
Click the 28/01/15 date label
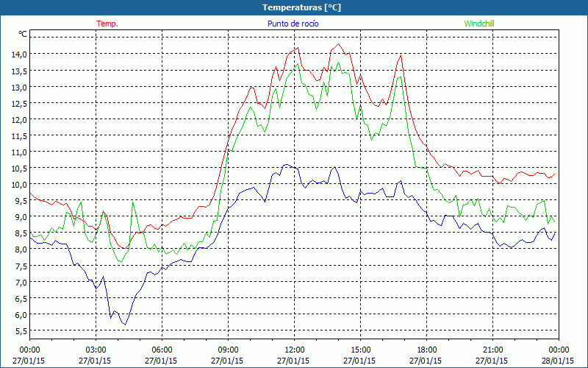[x=559, y=361]
